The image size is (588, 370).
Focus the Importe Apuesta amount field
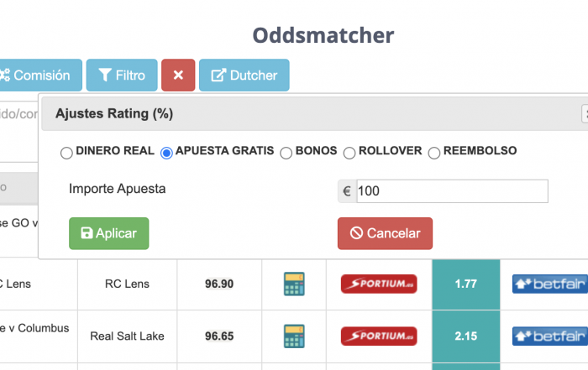pyautogui.click(x=452, y=191)
